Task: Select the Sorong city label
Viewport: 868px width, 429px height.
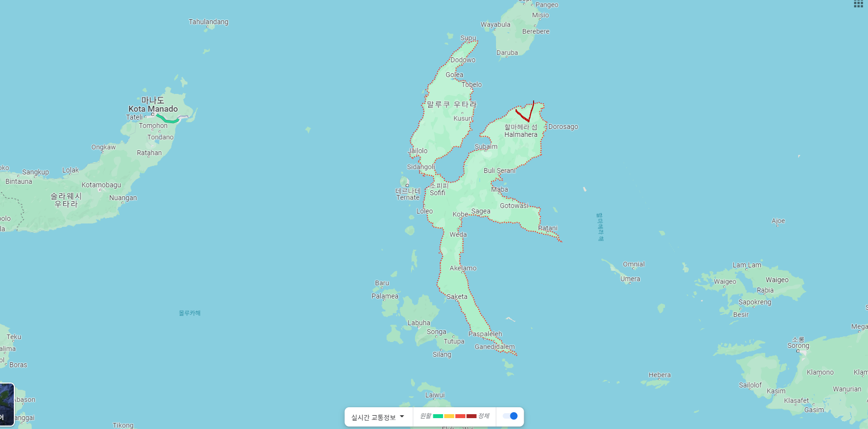Action: click(x=798, y=345)
